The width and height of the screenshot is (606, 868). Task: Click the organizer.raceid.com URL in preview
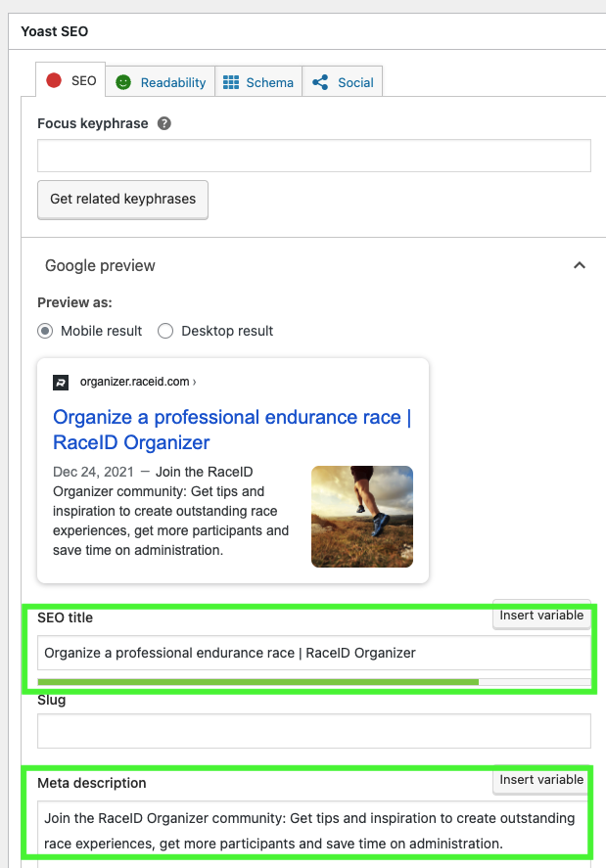[138, 382]
